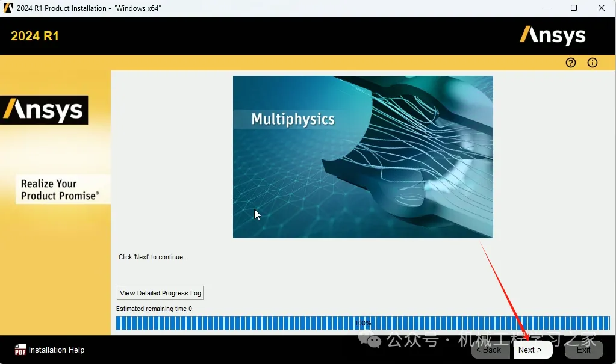Select the Estimated remaining time 0 text
The width and height of the screenshot is (616, 364).
tap(154, 309)
